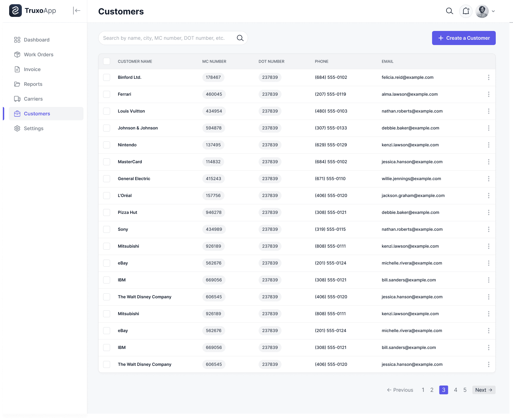513x420 pixels.
Task: Click the Carriers truck icon
Action: [x=17, y=99]
